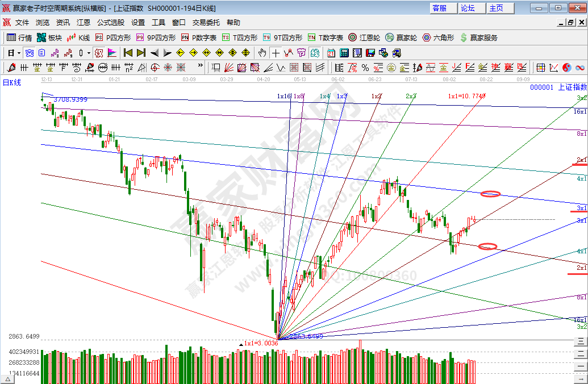Open the 行情 market quotes view
The width and height of the screenshot is (588, 384).
[19, 37]
